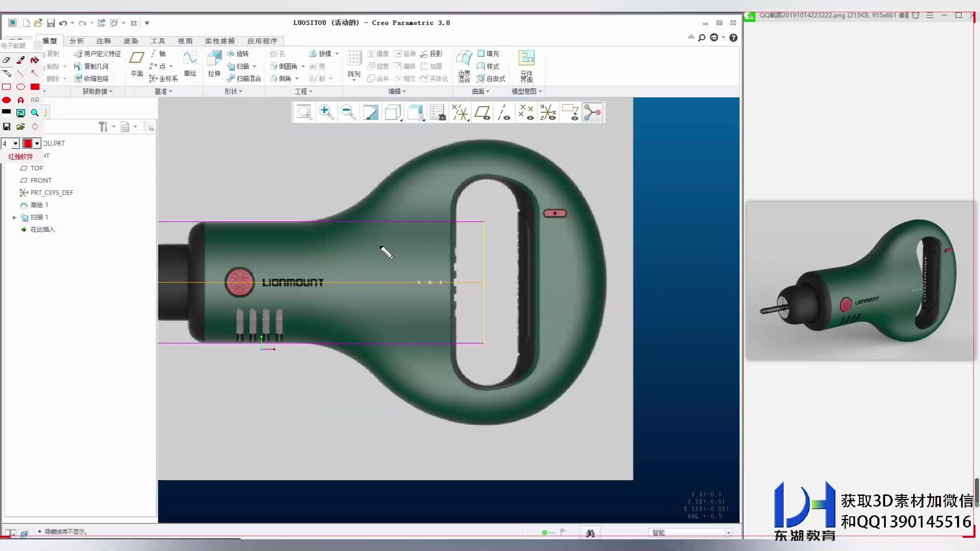Image resolution: width=980 pixels, height=551 pixels.
Task: Toggle coordinate system display
Action: point(548,112)
